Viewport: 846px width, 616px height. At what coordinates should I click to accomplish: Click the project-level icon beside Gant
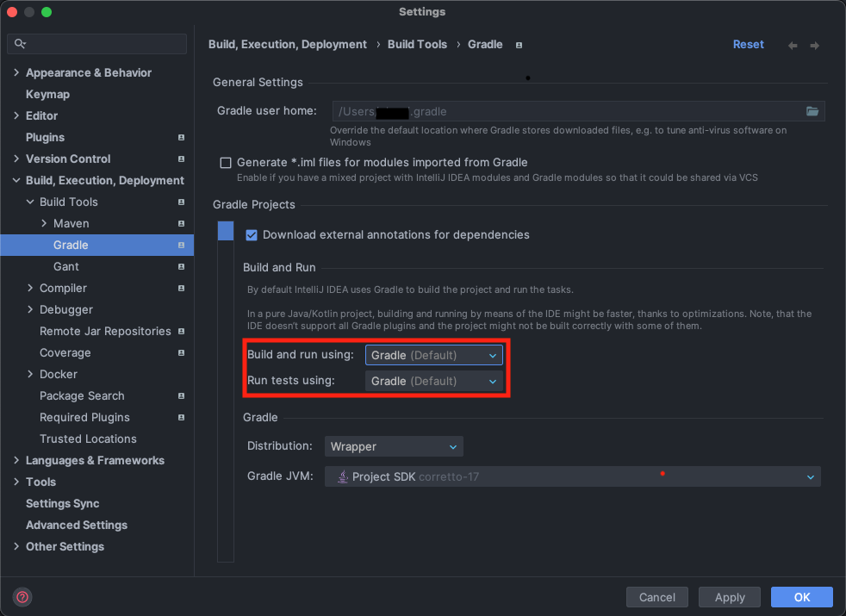pyautogui.click(x=181, y=267)
